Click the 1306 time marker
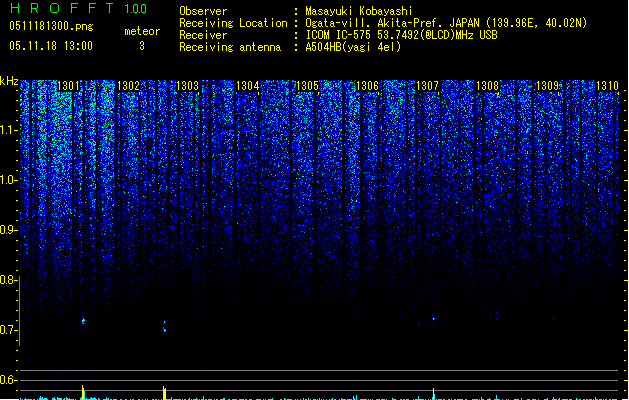Viewport: 629px width, 400px height. click(367, 86)
